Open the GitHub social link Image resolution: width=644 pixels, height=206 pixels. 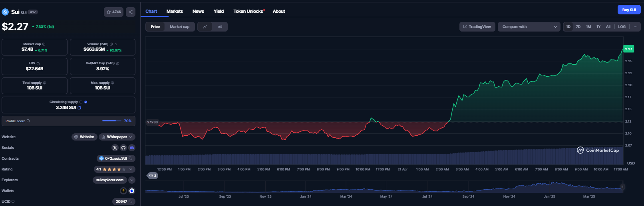123,148
